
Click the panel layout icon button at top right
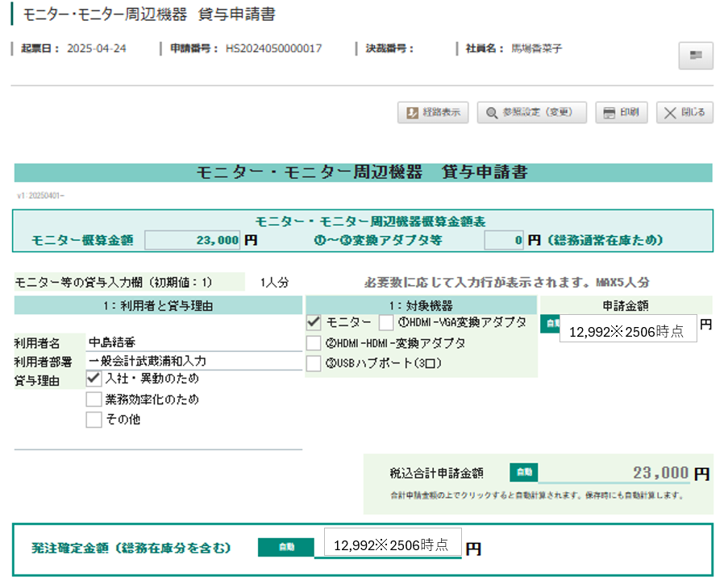(695, 55)
